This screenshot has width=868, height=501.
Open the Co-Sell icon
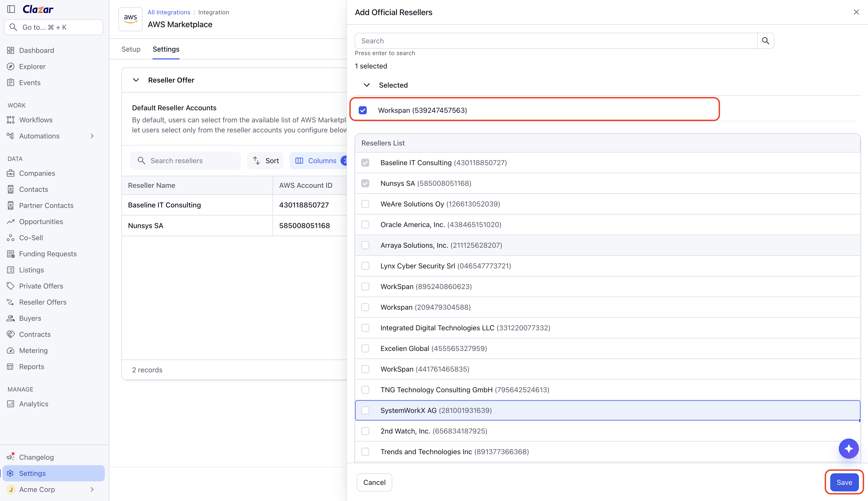(11, 238)
